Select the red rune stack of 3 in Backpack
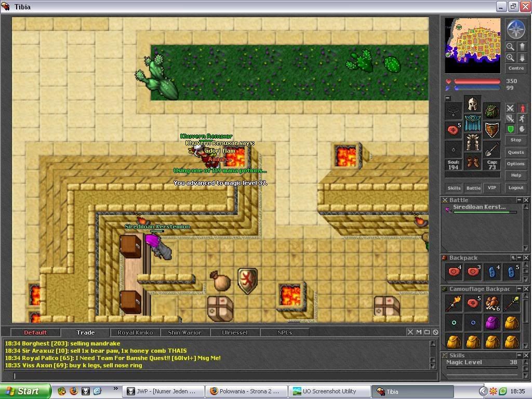 (x=473, y=272)
